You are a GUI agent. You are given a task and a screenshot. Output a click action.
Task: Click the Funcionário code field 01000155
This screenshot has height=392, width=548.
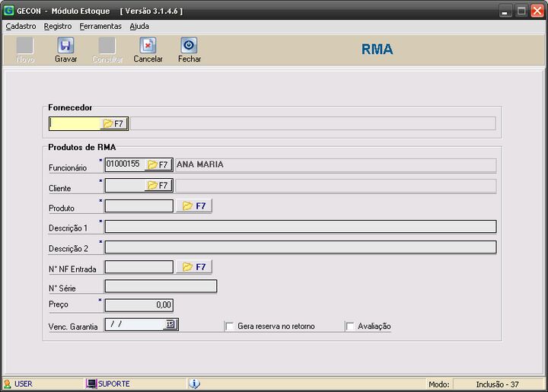tap(125, 164)
